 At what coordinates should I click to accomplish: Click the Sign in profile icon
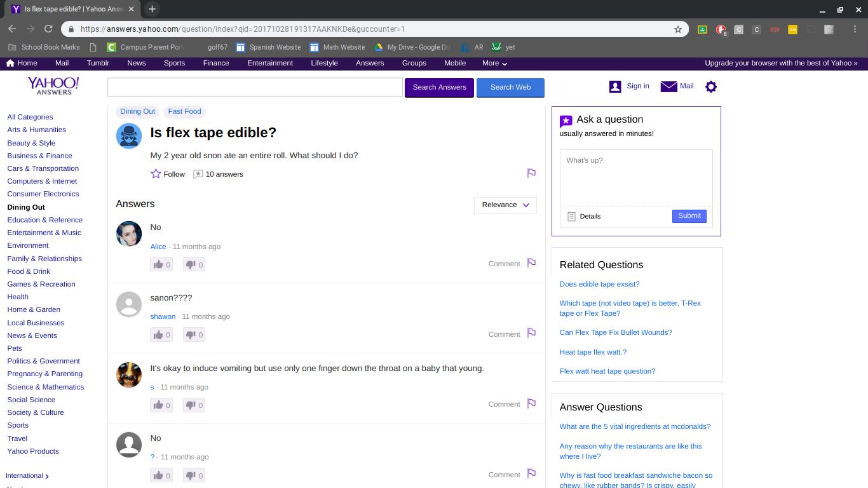(614, 86)
